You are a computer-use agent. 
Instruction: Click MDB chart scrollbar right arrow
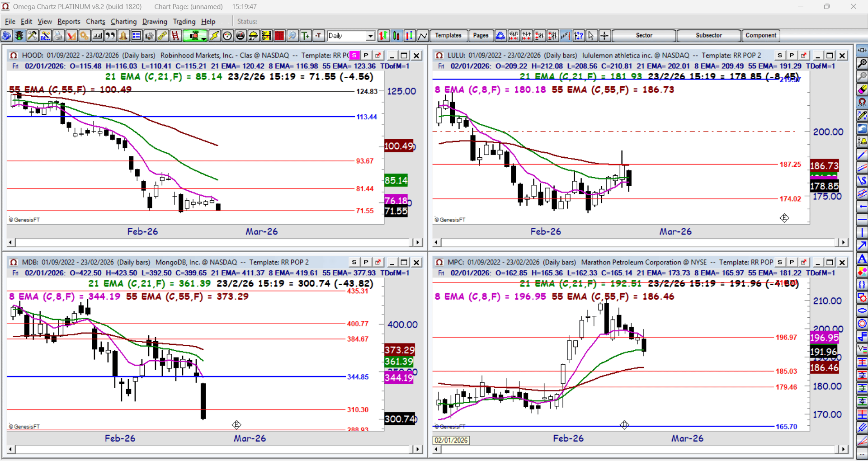pos(418,449)
